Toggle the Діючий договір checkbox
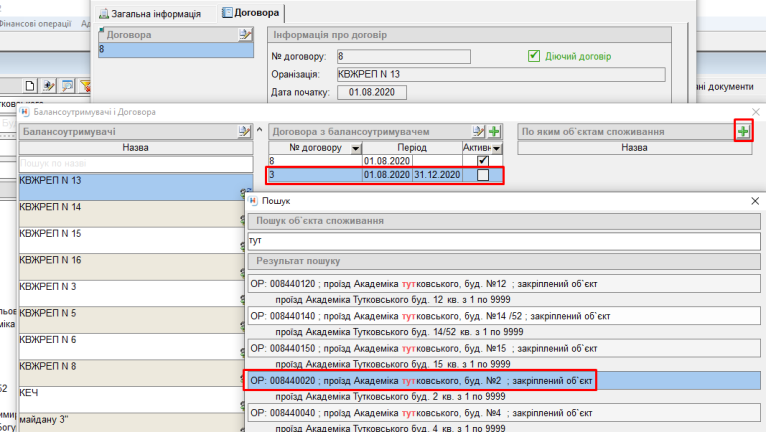Viewport: 766px width, 432px height. point(534,56)
